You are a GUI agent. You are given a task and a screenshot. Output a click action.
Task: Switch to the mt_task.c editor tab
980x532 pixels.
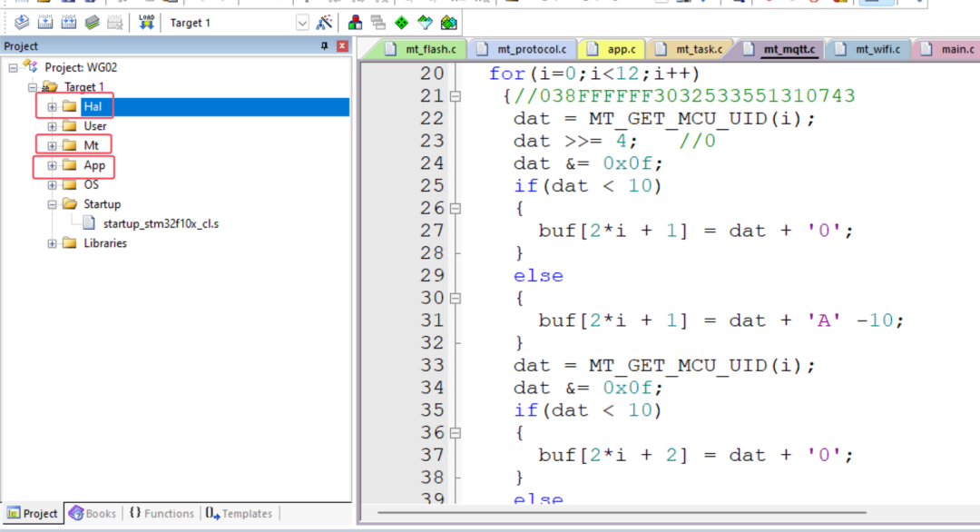tap(690, 49)
